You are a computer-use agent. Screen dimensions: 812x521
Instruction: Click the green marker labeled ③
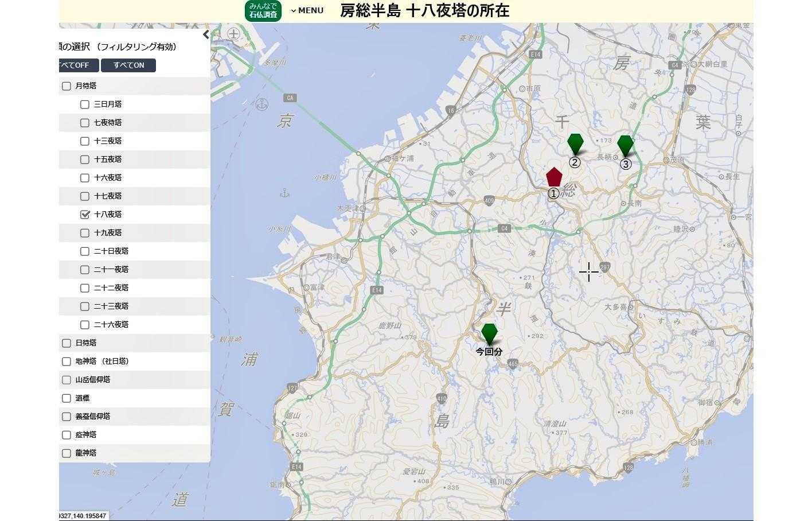(x=625, y=145)
